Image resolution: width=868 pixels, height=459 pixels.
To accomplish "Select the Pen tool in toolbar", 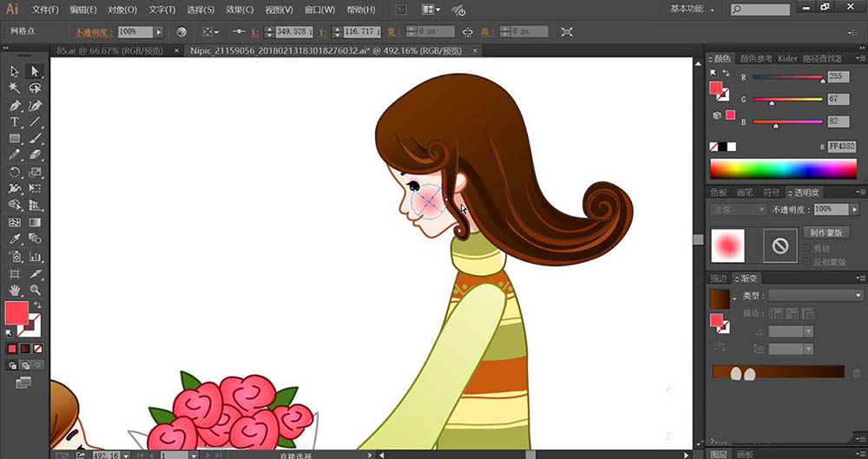I will 15,105.
